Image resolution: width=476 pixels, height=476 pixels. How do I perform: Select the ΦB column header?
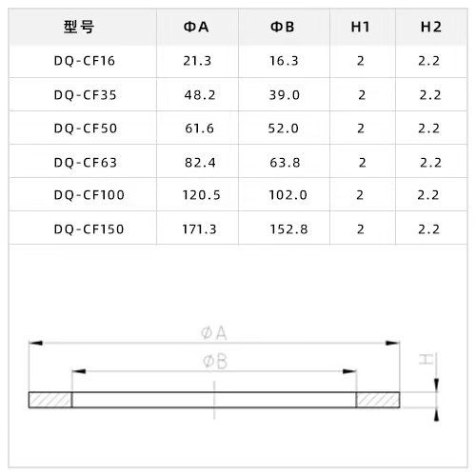[x=282, y=27]
